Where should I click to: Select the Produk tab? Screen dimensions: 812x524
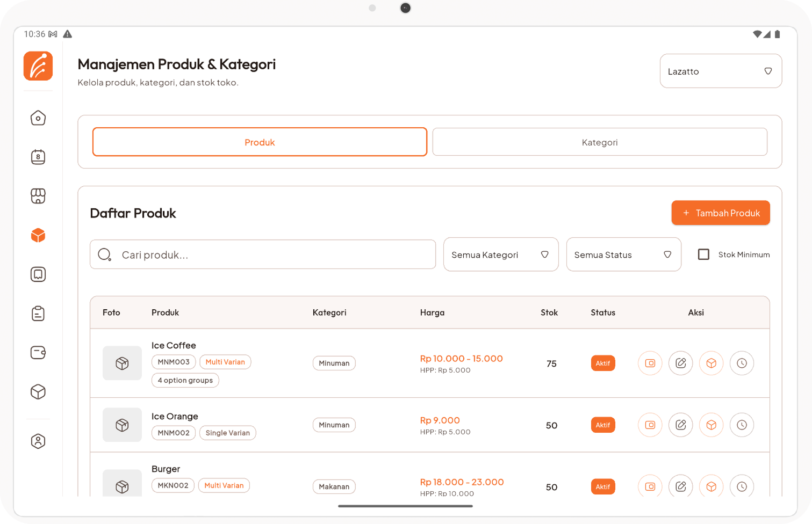click(260, 142)
